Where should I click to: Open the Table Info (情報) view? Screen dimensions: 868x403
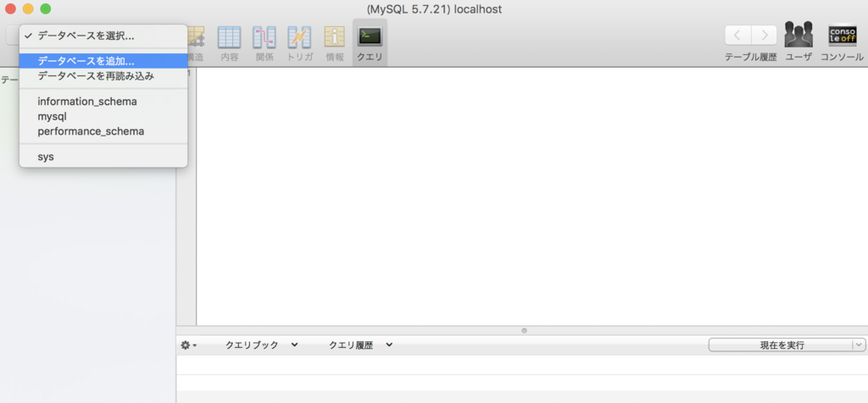tap(334, 43)
